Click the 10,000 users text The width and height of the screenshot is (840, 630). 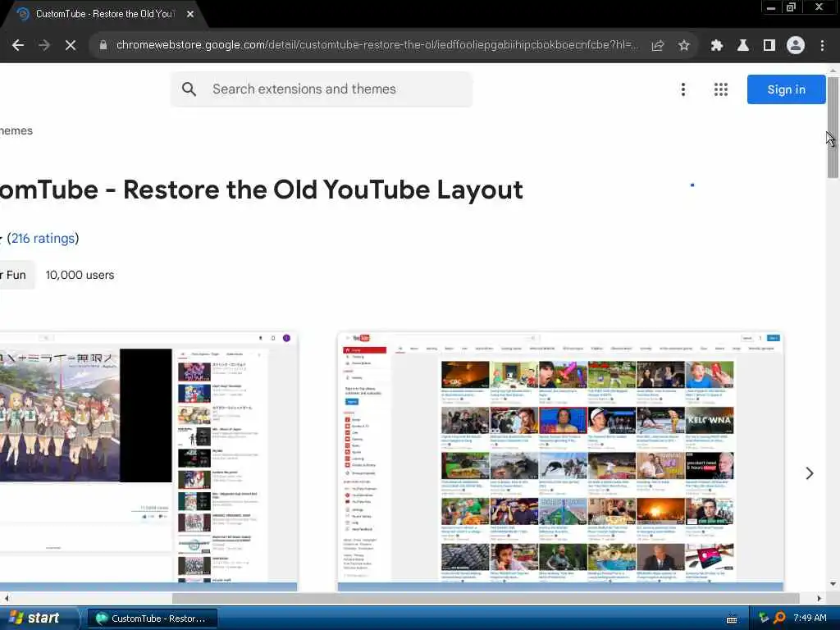coord(80,275)
